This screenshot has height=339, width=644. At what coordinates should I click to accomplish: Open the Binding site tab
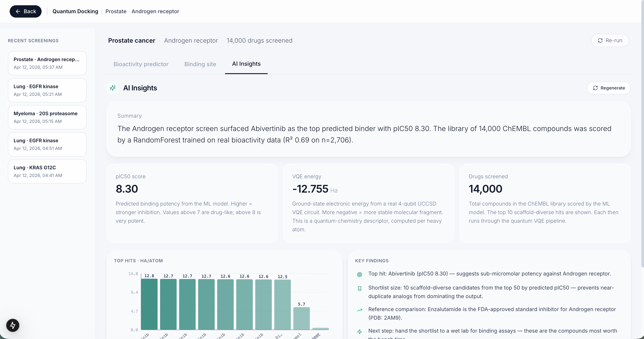point(200,64)
